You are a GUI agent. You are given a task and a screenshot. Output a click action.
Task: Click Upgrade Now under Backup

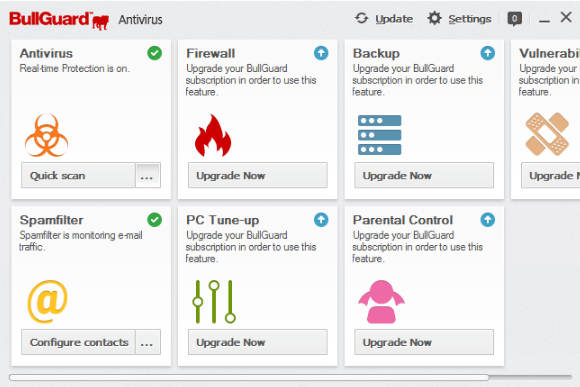tap(424, 175)
